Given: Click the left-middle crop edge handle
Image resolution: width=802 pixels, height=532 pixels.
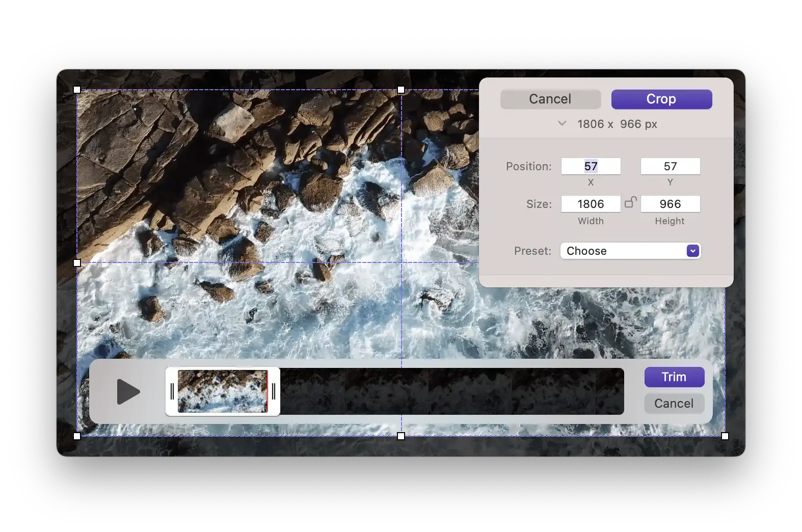Looking at the screenshot, I should click(x=77, y=263).
